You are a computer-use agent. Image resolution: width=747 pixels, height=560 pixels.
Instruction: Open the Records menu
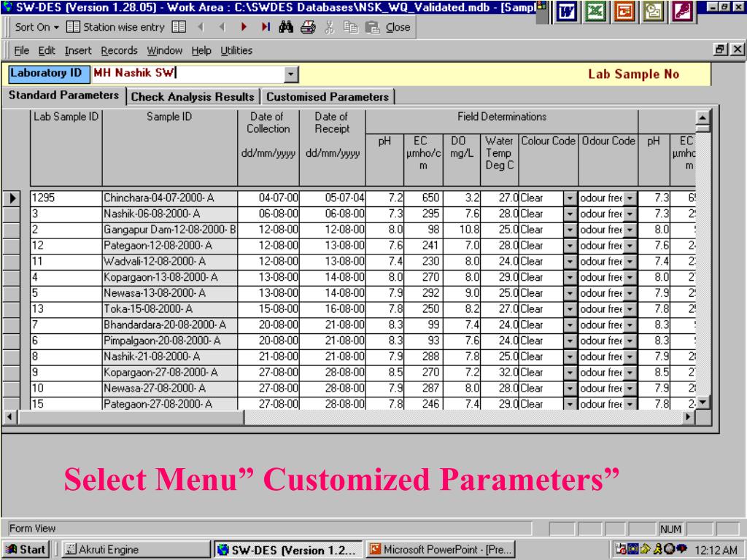pos(119,50)
